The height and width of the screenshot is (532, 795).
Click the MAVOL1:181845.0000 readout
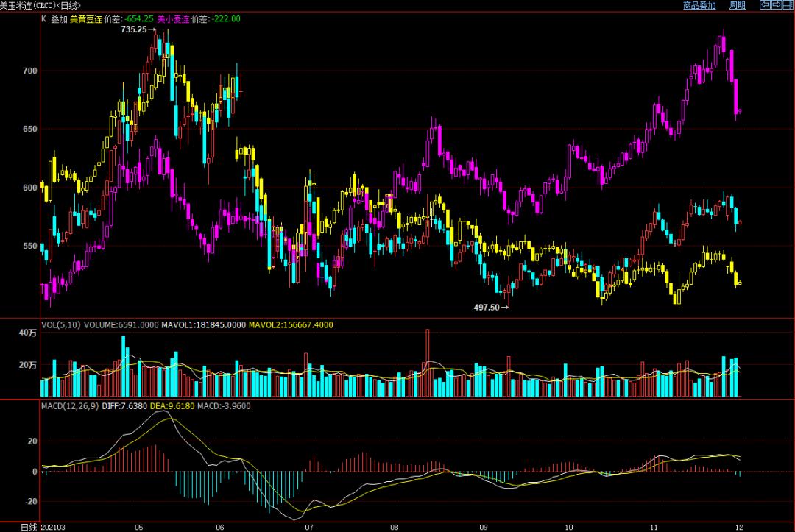pos(203,324)
